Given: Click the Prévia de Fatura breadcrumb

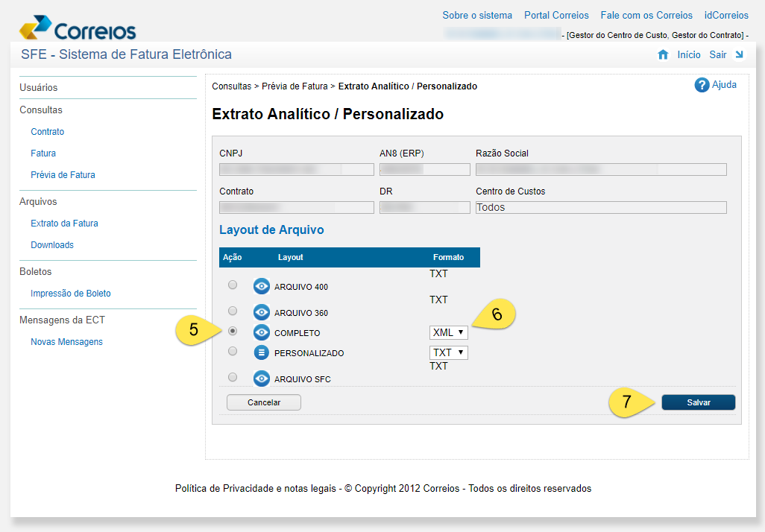Looking at the screenshot, I should [x=295, y=86].
